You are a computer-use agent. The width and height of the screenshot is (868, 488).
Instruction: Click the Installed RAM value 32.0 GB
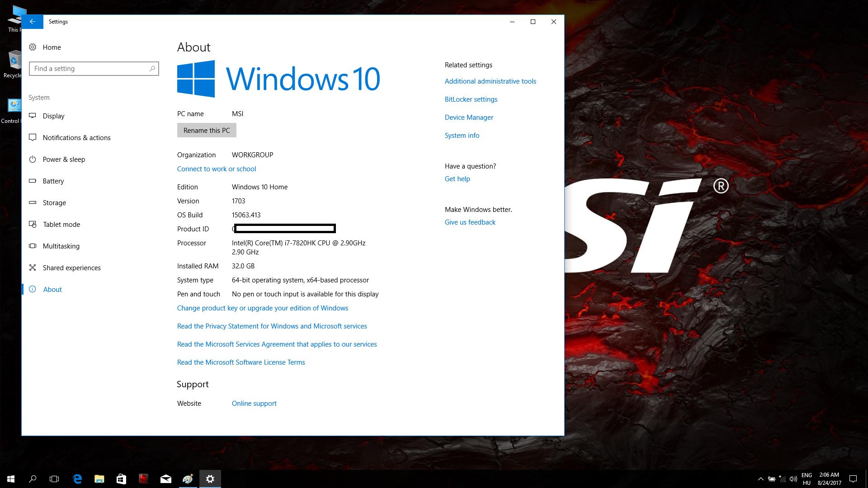coord(243,266)
